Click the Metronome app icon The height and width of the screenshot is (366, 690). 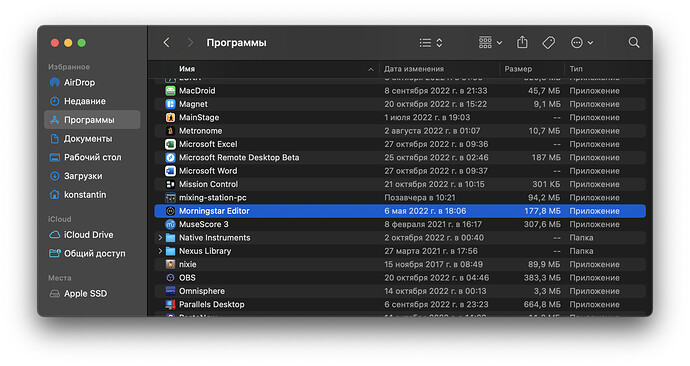point(170,131)
